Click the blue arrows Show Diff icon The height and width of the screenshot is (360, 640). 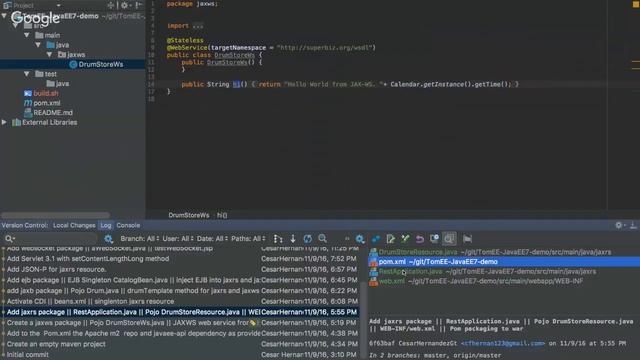[376, 239]
